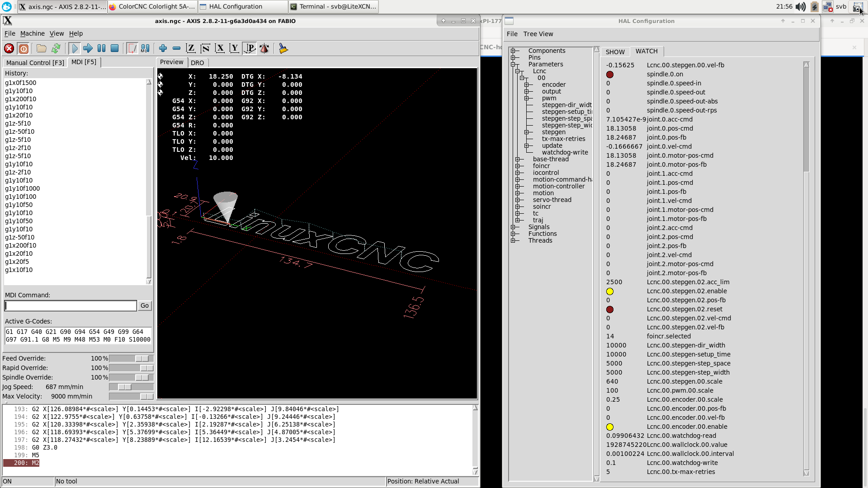Collapse the 00 tree node

522,78
